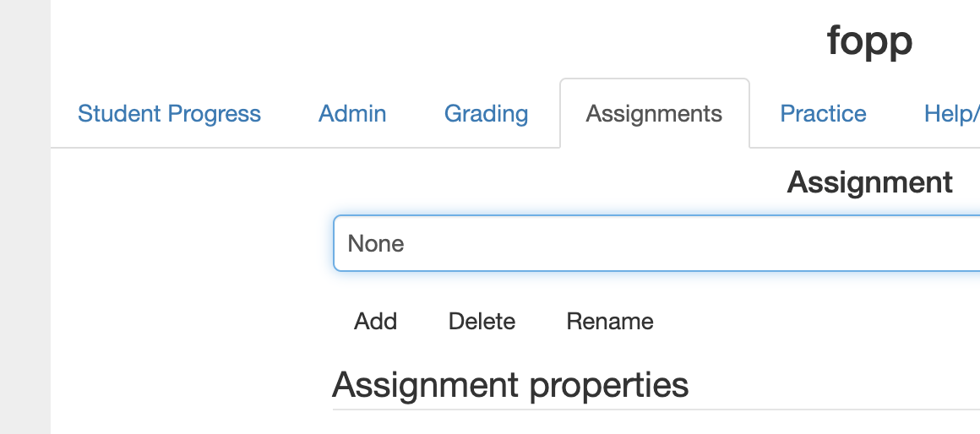Click the Assignment properties section heading

point(510,385)
